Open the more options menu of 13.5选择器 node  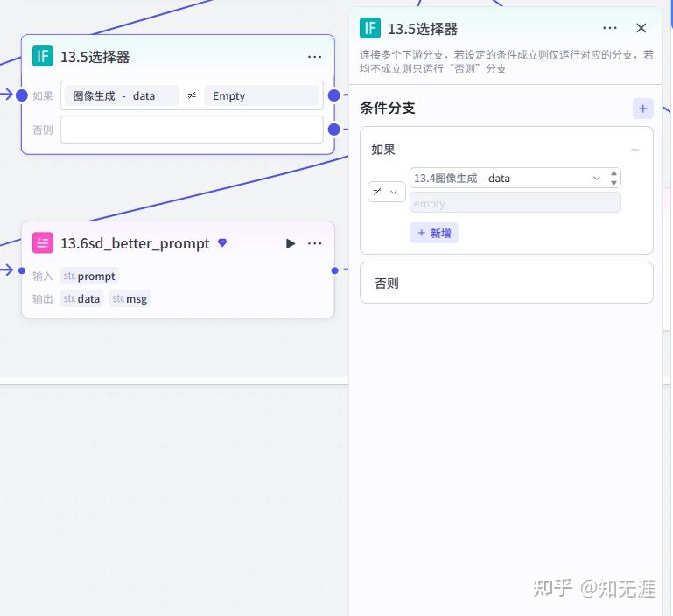[314, 57]
